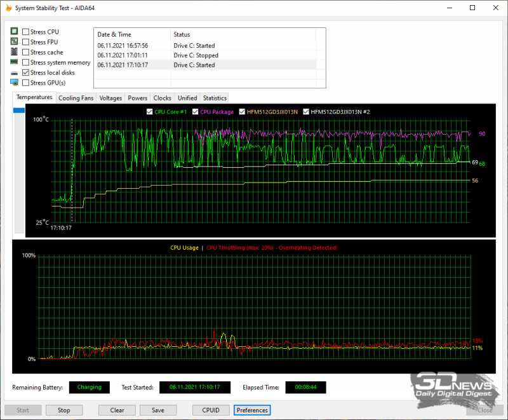Save the stability test results
This screenshot has width=508, height=420.
tap(158, 410)
